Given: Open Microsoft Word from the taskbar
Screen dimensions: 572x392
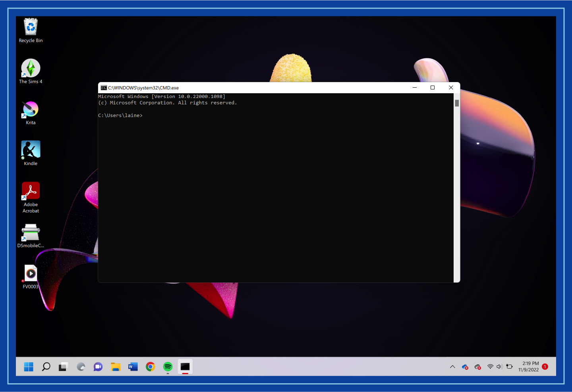Looking at the screenshot, I should (133, 367).
